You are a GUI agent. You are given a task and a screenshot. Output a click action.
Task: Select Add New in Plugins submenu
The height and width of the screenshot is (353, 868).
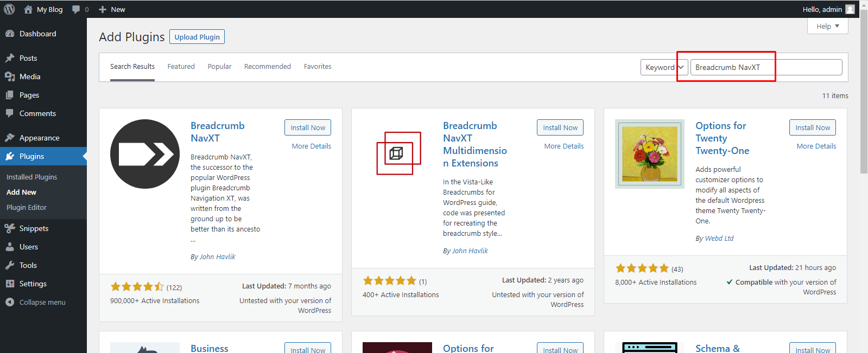click(21, 192)
